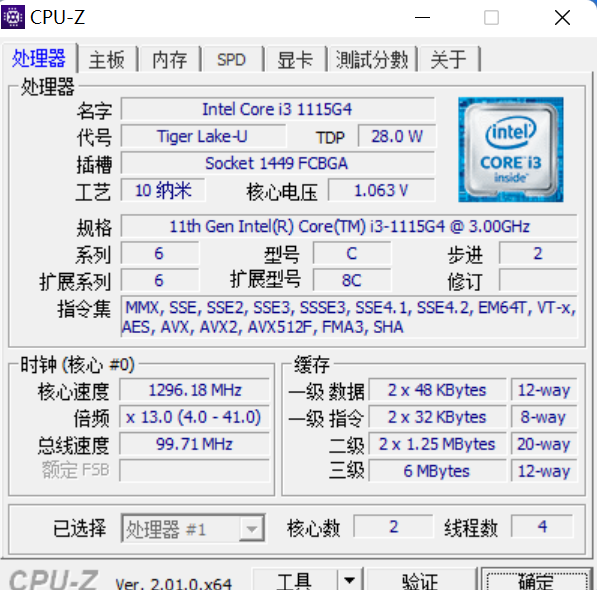Close the CPU-Z window
The width and height of the screenshot is (597, 590).
pos(562,18)
